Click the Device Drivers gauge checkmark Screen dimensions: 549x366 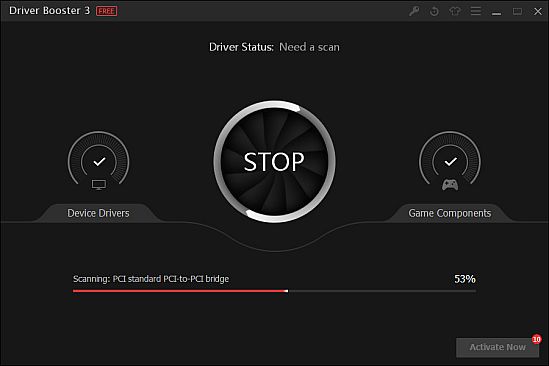coord(99,161)
